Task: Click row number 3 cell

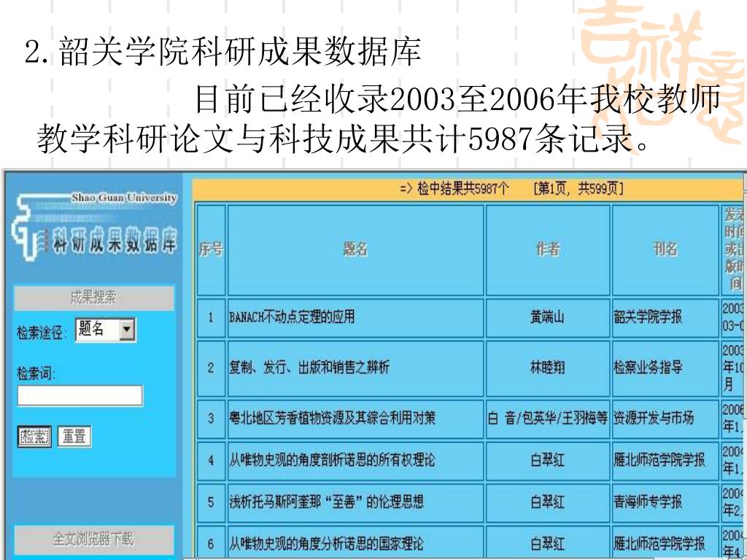Action: tap(211, 418)
